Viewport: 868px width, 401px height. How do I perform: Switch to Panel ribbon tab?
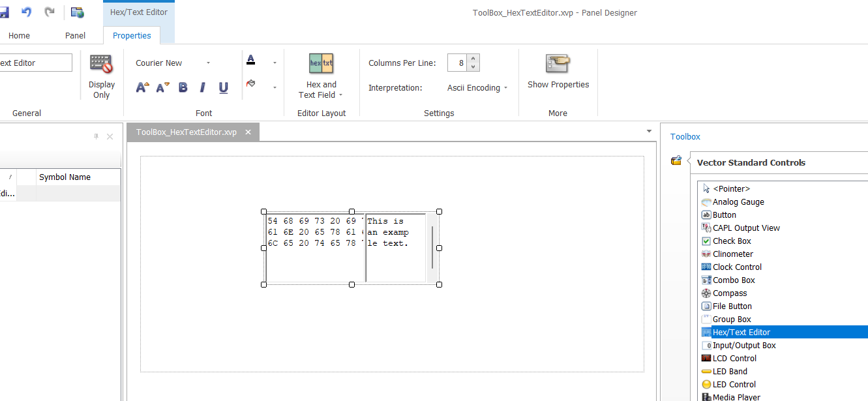click(76, 35)
